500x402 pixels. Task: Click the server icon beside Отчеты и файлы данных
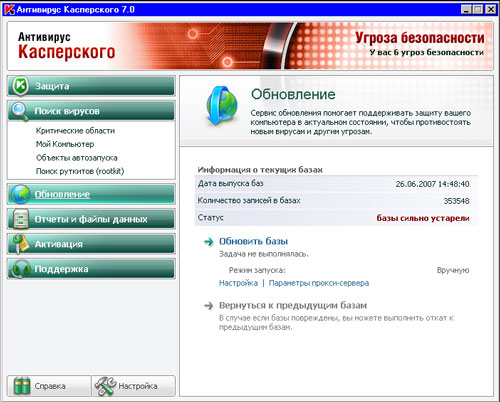point(21,219)
